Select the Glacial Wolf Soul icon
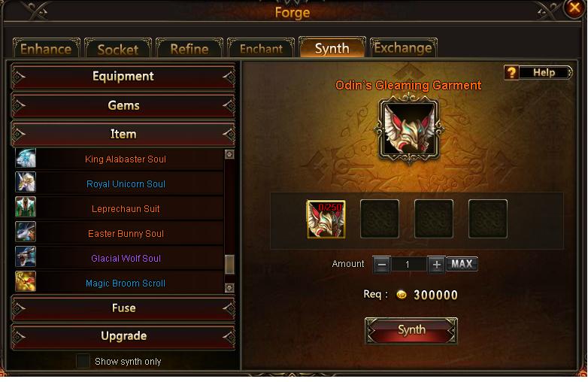The width and height of the screenshot is (588, 382). [x=26, y=256]
